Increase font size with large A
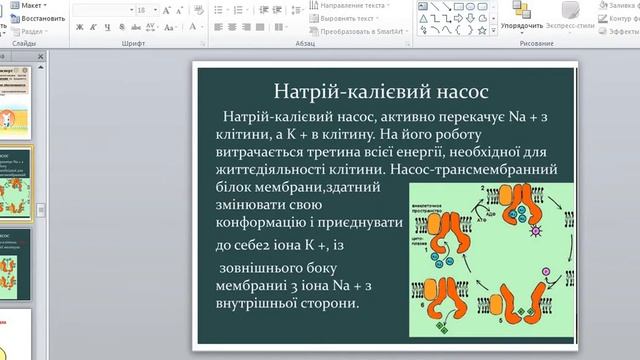640x360 pixels. 166,11
